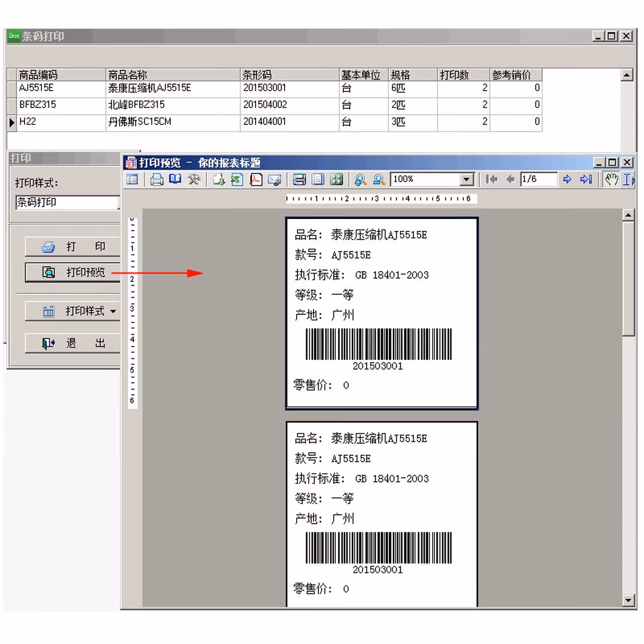Export report to Excel icon
The height and width of the screenshot is (644, 644).
237,179
